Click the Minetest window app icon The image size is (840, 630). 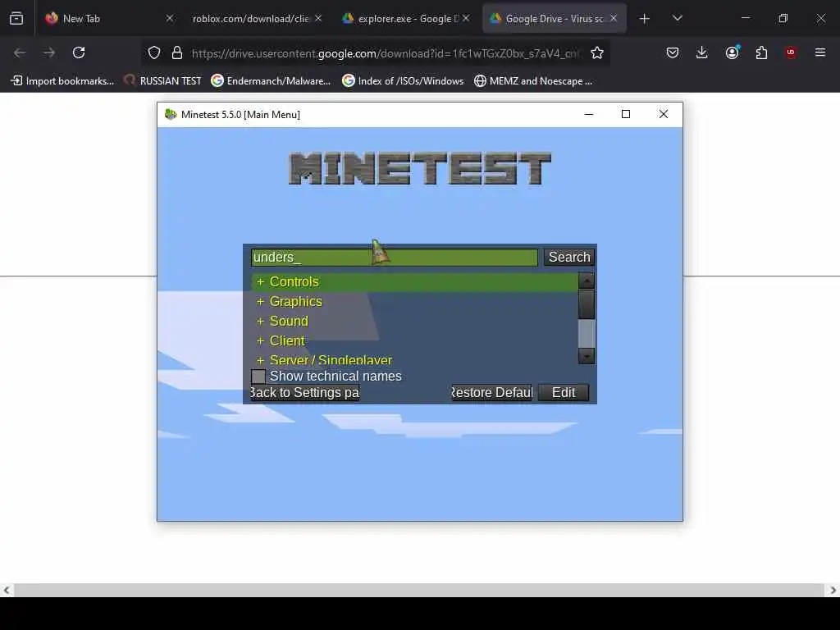point(171,114)
